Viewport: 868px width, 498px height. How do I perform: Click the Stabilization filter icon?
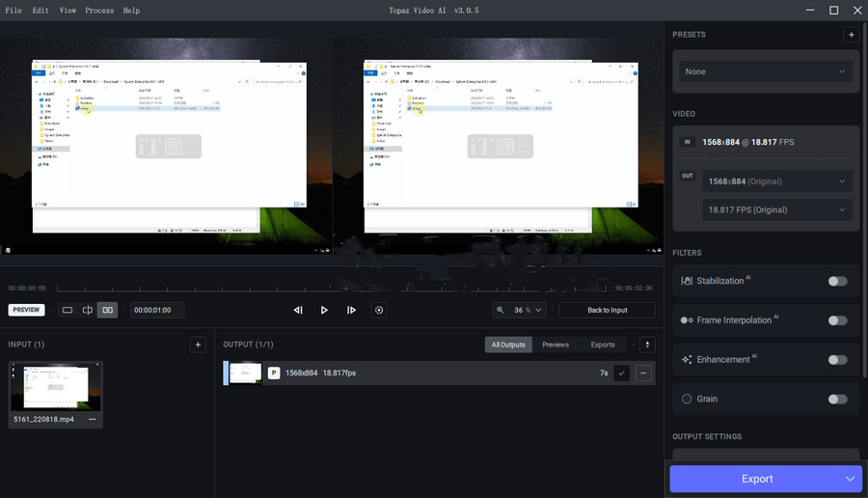[687, 281]
